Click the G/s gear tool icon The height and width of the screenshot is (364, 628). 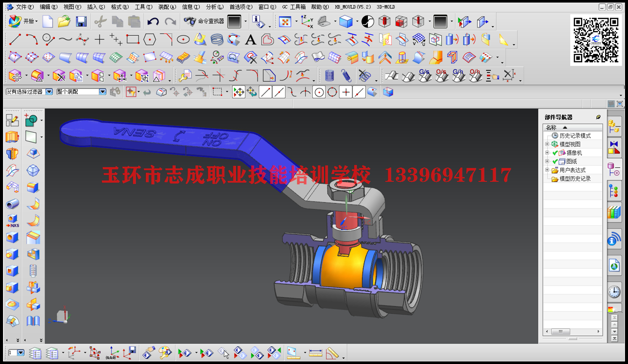[x=425, y=76]
